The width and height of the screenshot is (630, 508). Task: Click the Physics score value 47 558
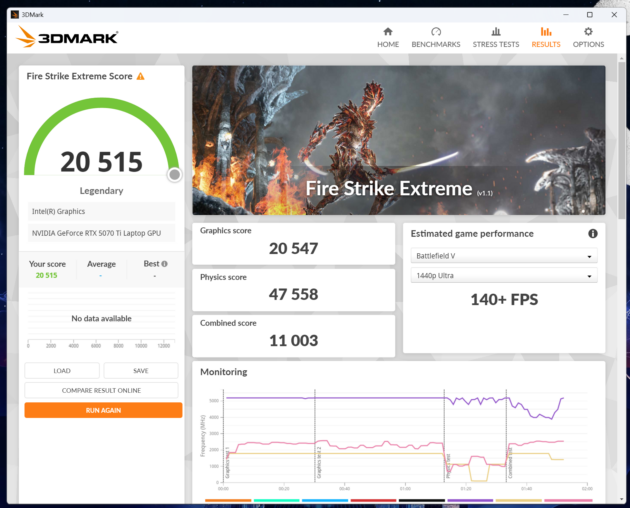tap(293, 294)
